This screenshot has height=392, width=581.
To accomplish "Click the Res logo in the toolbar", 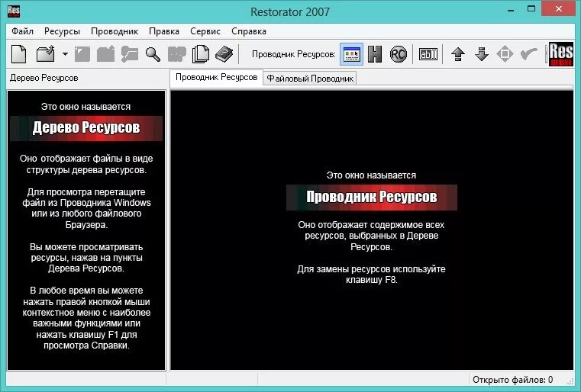I will click(x=561, y=54).
